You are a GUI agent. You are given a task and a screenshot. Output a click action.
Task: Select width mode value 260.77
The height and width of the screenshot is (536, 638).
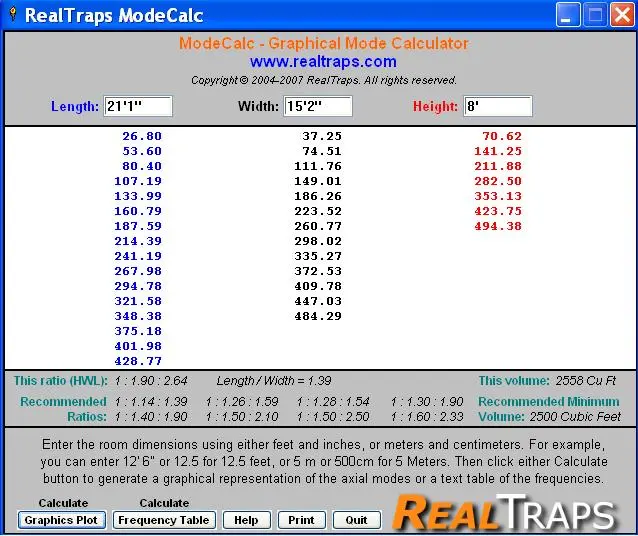pyautogui.click(x=318, y=226)
